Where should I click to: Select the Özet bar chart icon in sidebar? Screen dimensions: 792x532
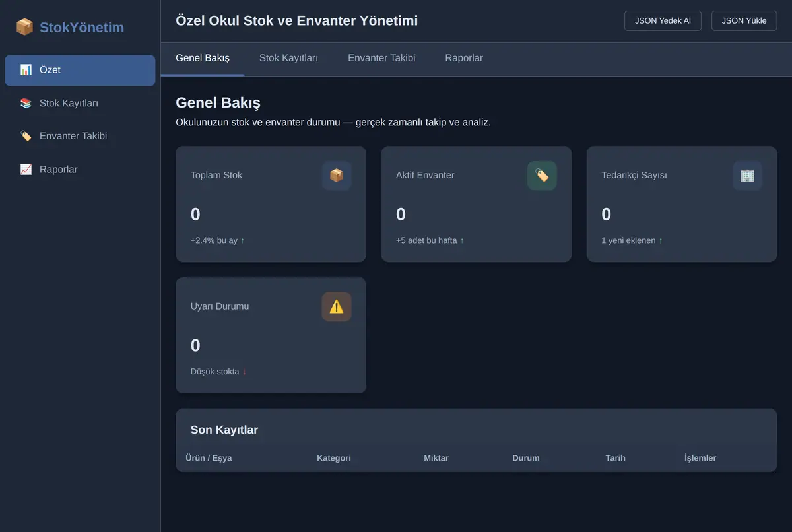[26, 70]
